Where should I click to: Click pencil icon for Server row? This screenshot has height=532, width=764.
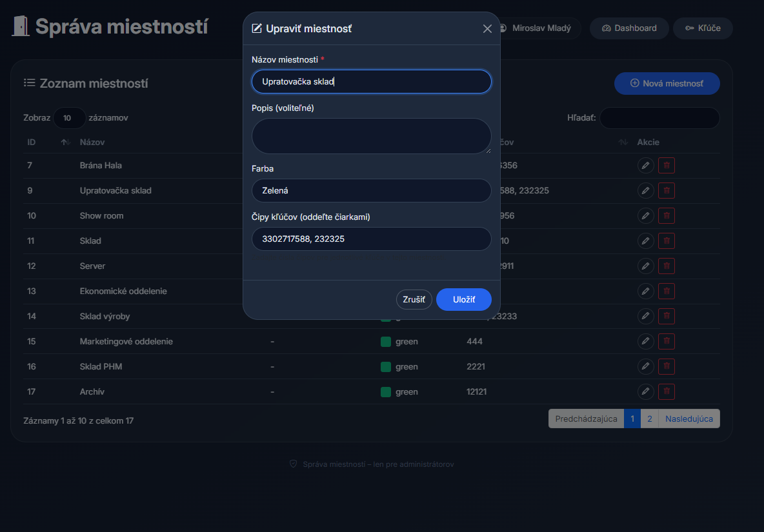(645, 266)
